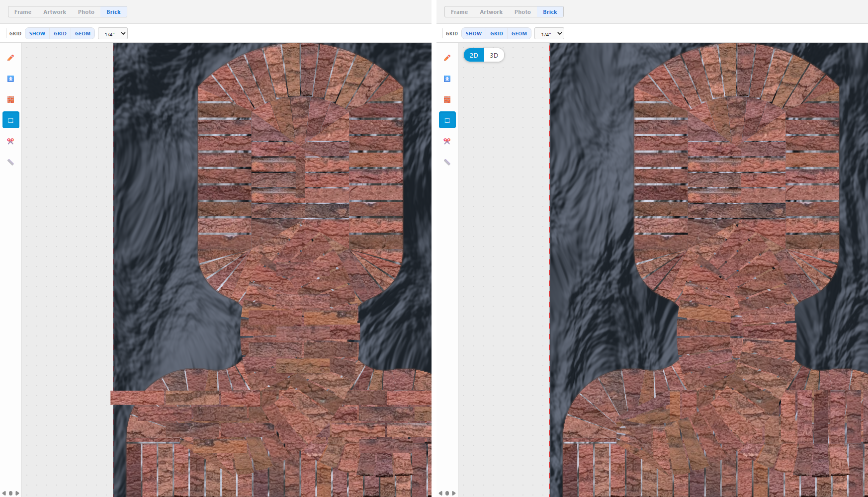Choose the scissors cut tool, right panel
This screenshot has height=497, width=868.
point(447,141)
